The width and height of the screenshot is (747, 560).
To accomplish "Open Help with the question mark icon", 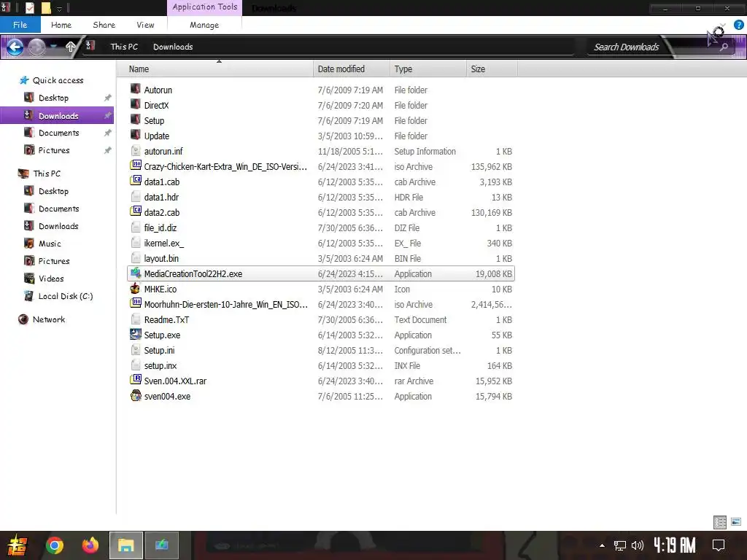I will (738, 25).
